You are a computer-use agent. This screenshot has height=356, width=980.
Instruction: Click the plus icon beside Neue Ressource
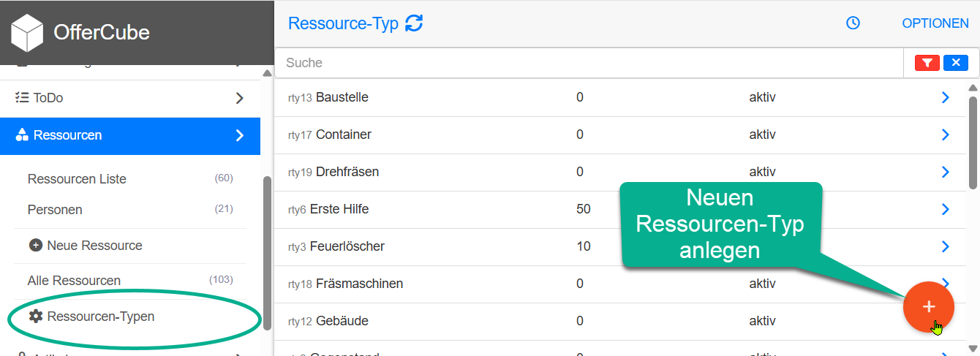(x=36, y=246)
